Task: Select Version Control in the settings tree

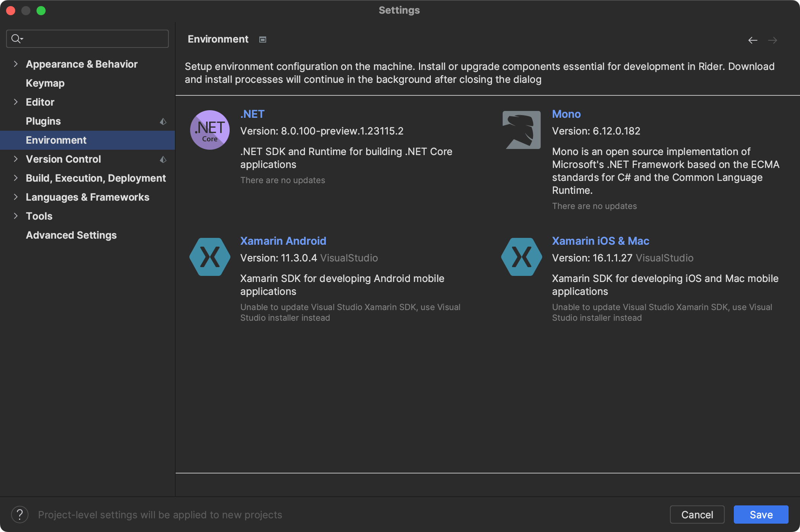Action: click(63, 159)
